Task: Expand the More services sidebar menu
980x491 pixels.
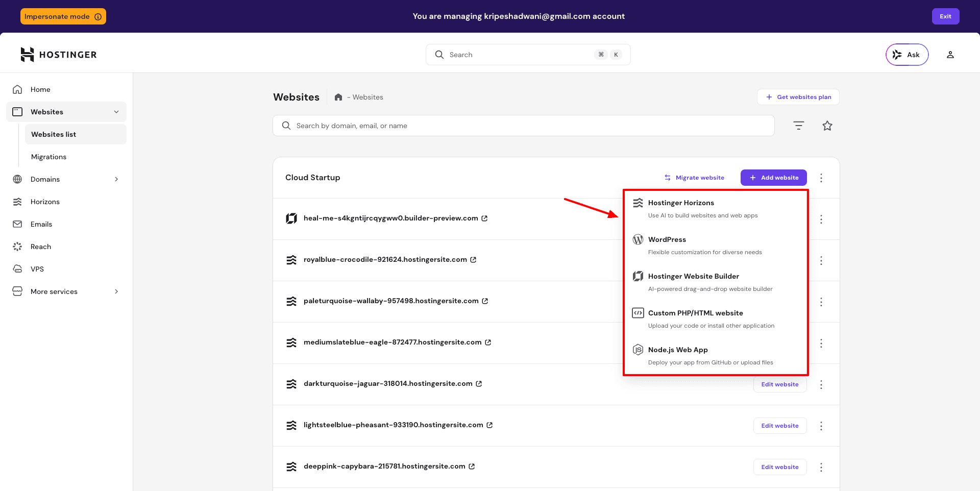Action: click(116, 291)
